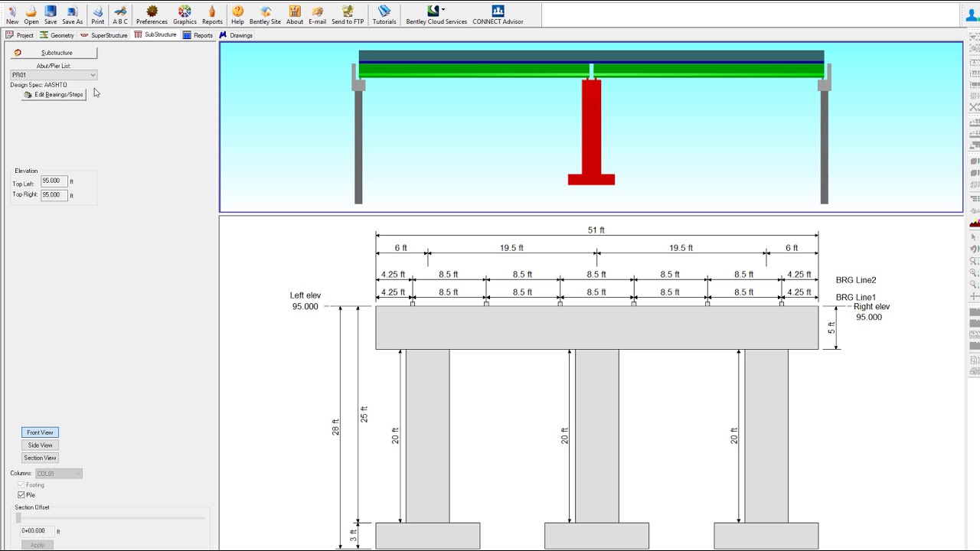Viewport: 980px width, 551px height.
Task: Open the SuperStructure tab
Action: click(x=104, y=35)
